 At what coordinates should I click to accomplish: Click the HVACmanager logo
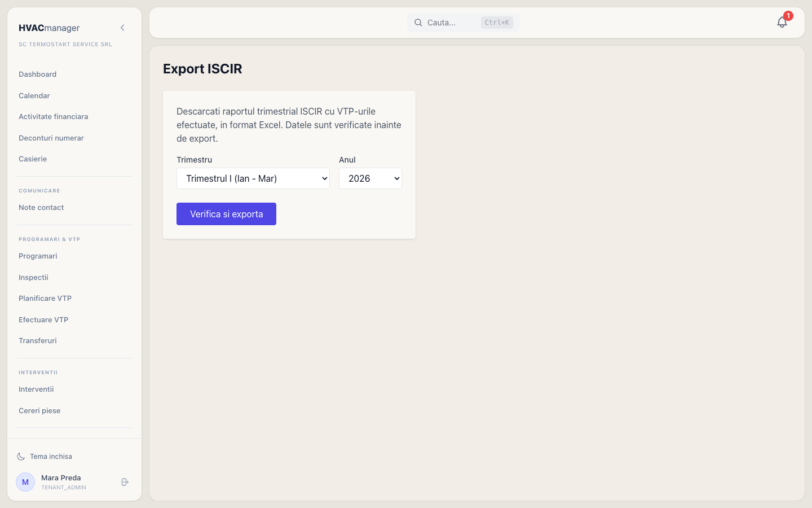(x=49, y=28)
